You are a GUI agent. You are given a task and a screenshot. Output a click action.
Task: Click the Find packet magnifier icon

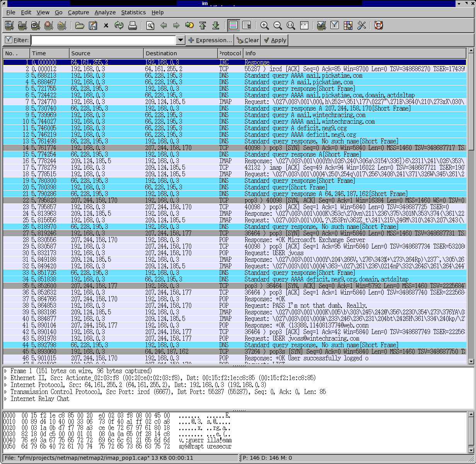point(150,26)
